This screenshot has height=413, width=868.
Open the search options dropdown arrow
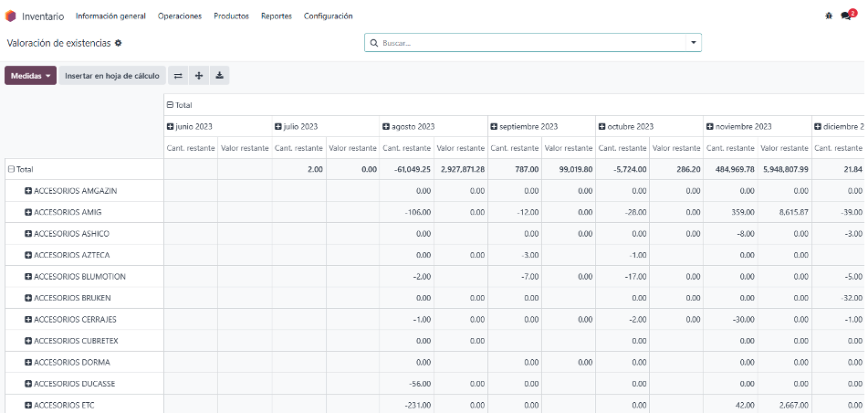(693, 43)
